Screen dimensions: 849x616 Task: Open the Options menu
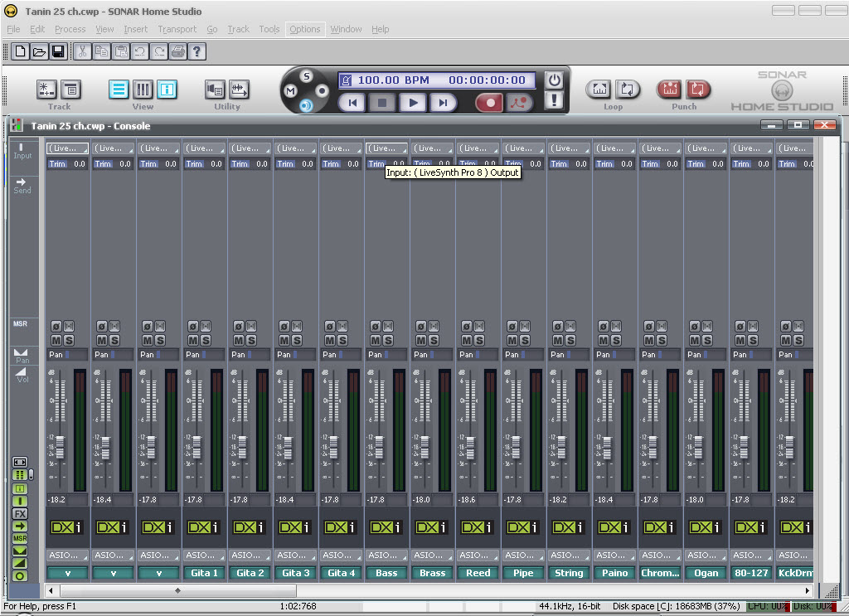pos(305,29)
